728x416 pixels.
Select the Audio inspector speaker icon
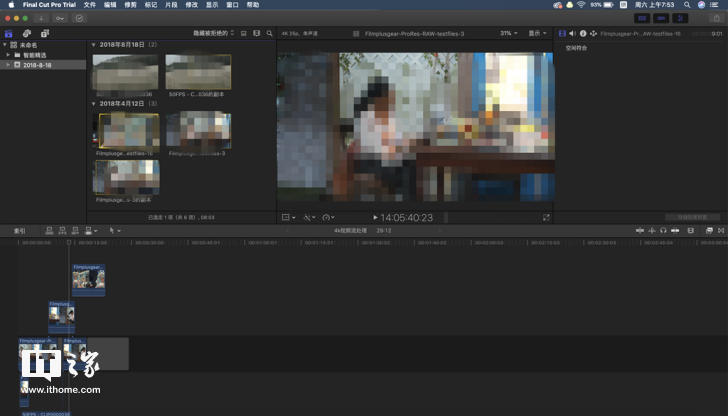(572, 33)
